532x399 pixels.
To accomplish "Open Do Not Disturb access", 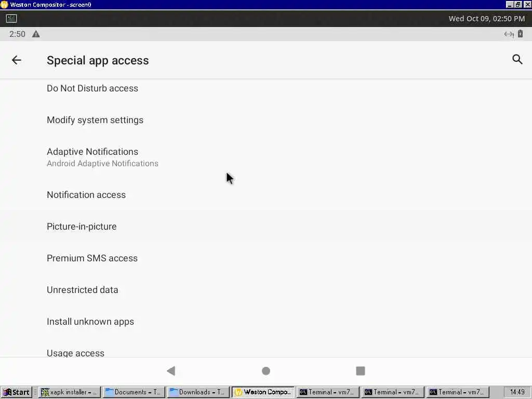I will (x=266, y=88).
